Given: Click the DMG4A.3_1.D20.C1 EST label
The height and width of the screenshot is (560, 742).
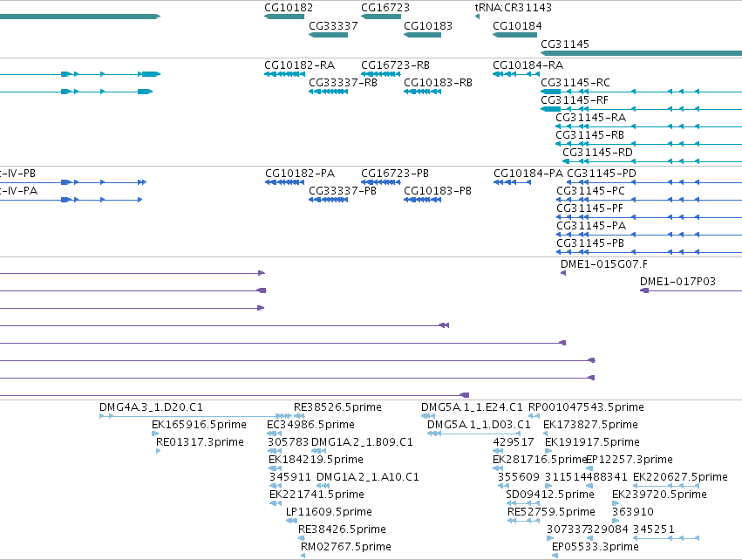Looking at the screenshot, I should (x=151, y=407).
